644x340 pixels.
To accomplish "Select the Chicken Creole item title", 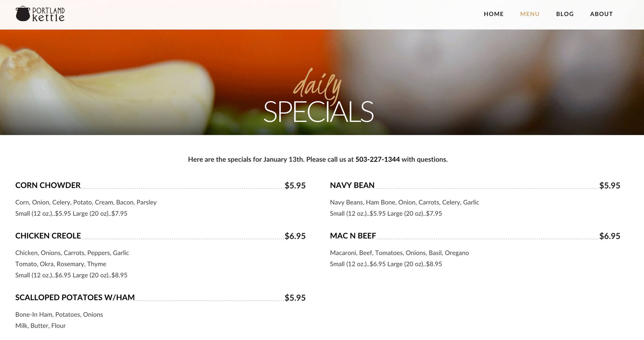I will pyautogui.click(x=48, y=236).
